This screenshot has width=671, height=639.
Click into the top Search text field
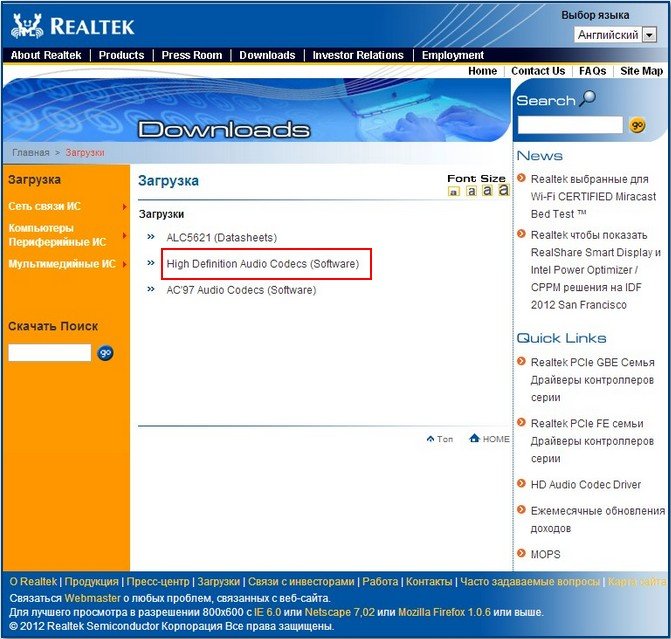point(570,125)
